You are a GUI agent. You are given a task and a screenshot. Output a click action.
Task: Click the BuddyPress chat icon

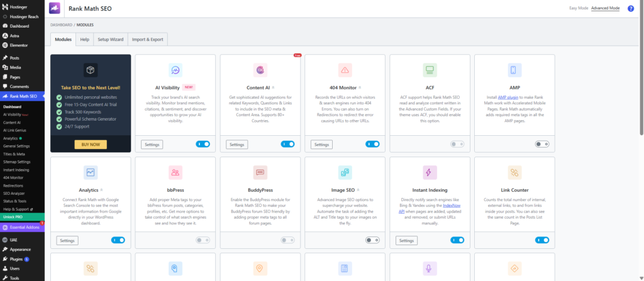tap(260, 172)
